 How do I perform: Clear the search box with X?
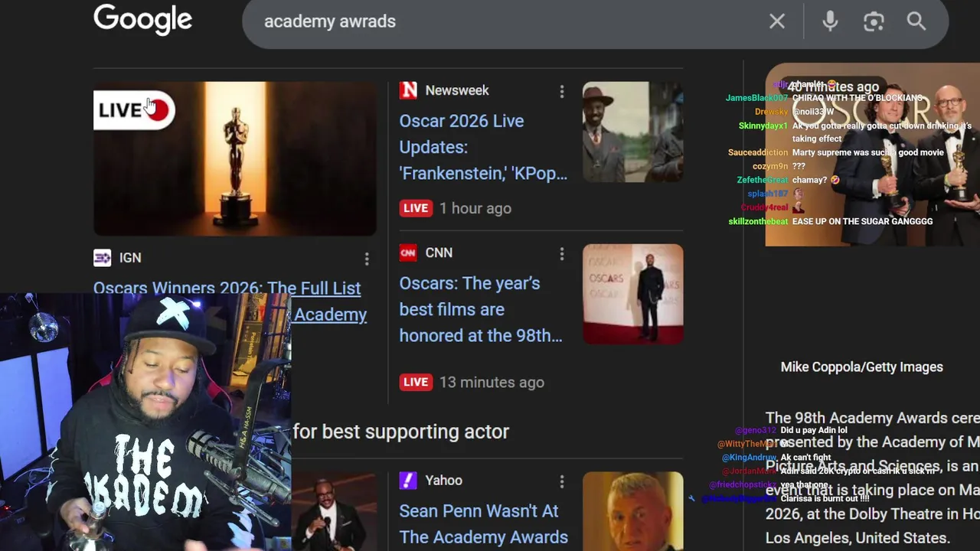(777, 21)
